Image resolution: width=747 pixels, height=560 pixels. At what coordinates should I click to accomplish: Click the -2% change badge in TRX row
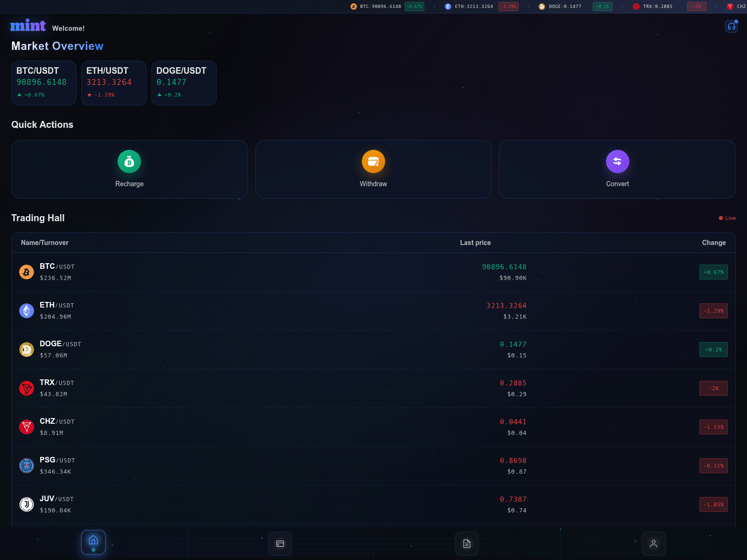pyautogui.click(x=713, y=388)
